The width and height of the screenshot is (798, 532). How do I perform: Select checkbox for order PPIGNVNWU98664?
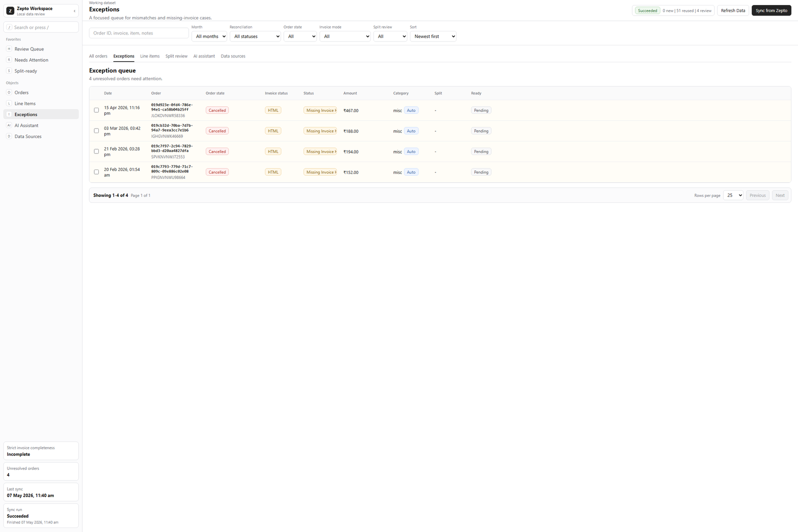tap(96, 172)
